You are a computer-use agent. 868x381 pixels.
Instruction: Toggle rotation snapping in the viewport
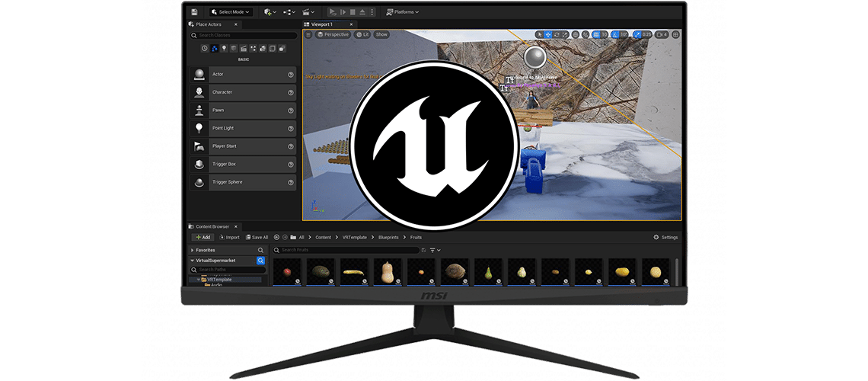click(x=615, y=34)
